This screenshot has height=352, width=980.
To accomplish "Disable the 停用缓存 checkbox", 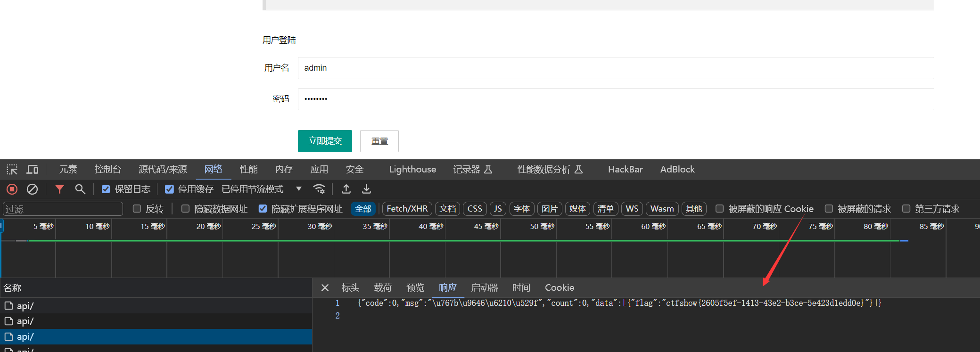I will point(169,189).
